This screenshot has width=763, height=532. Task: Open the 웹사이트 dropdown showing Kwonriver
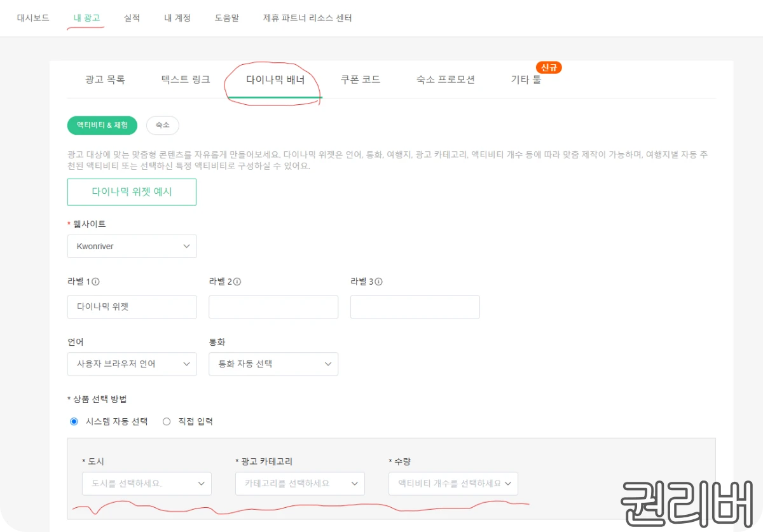(132, 246)
